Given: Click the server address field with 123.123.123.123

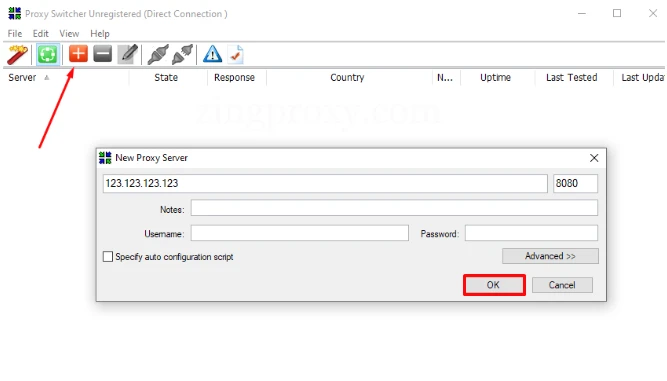Looking at the screenshot, I should 325,183.
